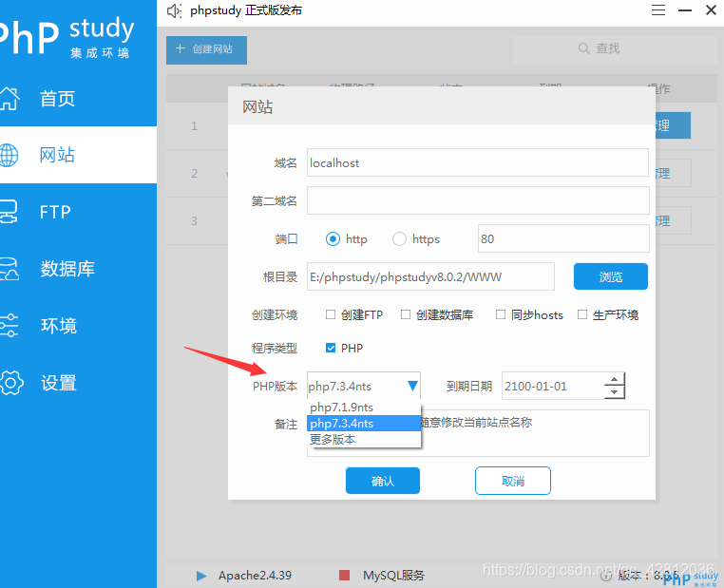Click the 取消 cancel button

pos(513,481)
